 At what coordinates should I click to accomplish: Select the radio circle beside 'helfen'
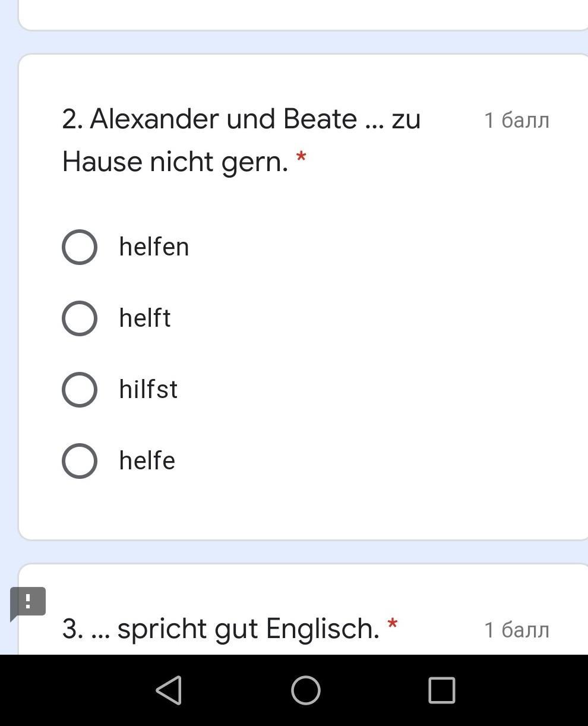(x=80, y=247)
